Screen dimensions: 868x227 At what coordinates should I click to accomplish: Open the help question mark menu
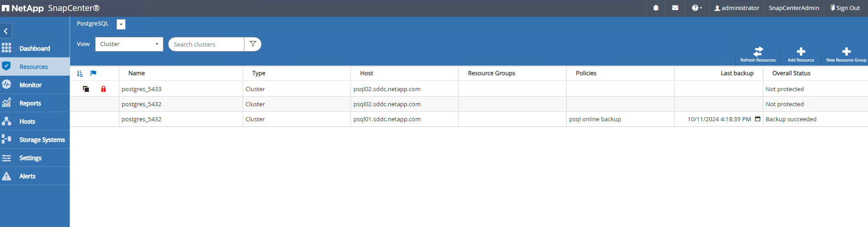[x=697, y=8]
